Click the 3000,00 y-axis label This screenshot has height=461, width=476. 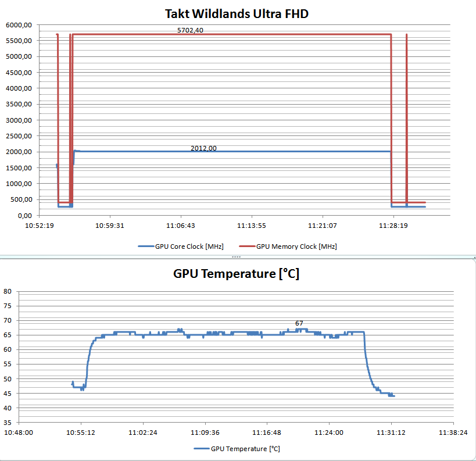click(x=19, y=120)
